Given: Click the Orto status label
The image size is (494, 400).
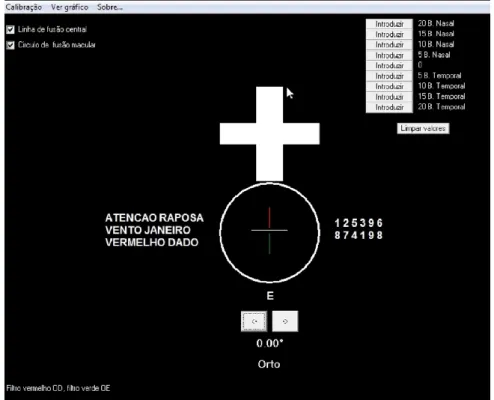Looking at the screenshot, I should pyautogui.click(x=269, y=364).
